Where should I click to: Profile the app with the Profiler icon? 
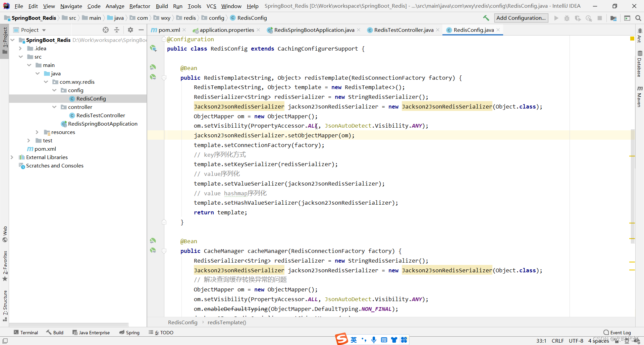(589, 18)
